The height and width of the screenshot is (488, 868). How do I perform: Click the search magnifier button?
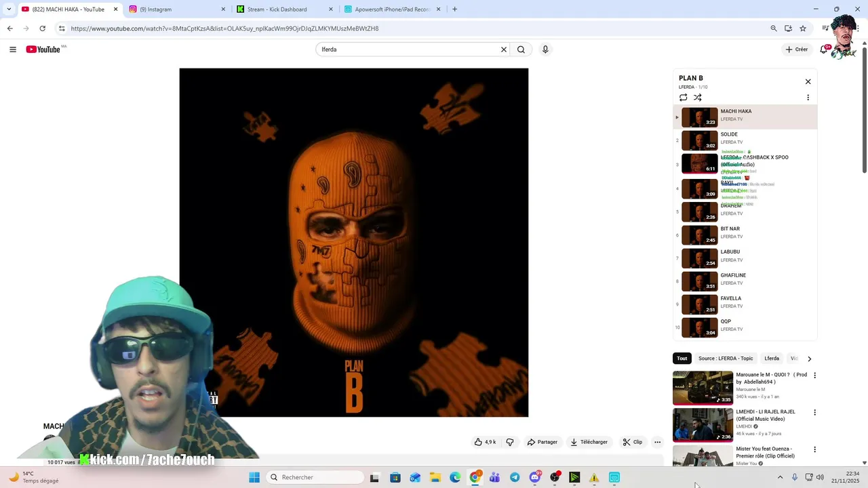(x=521, y=49)
